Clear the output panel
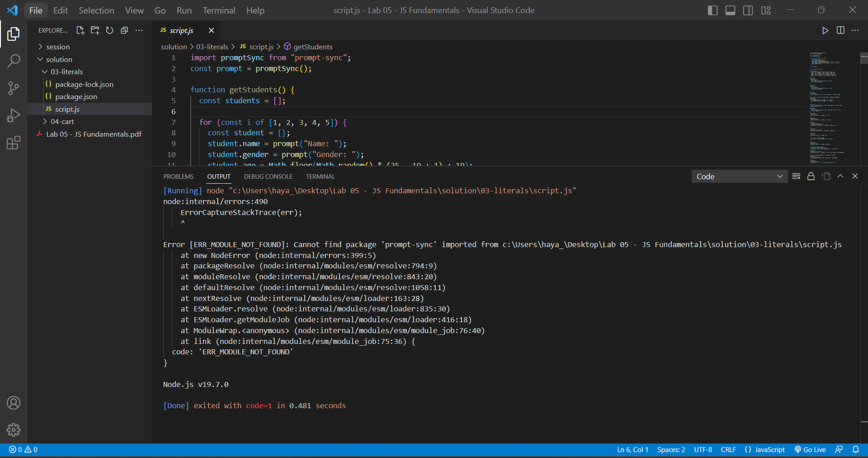The height and width of the screenshot is (458, 868). pyautogui.click(x=796, y=177)
